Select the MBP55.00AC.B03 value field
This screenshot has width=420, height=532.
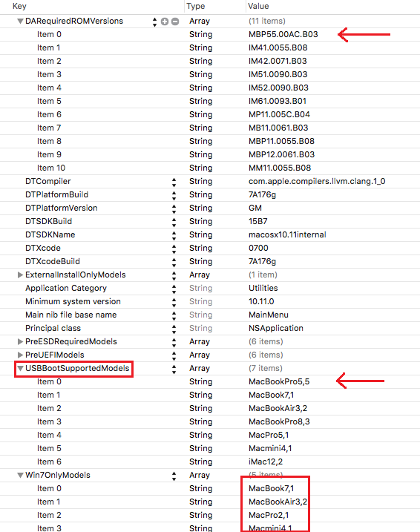(x=283, y=34)
